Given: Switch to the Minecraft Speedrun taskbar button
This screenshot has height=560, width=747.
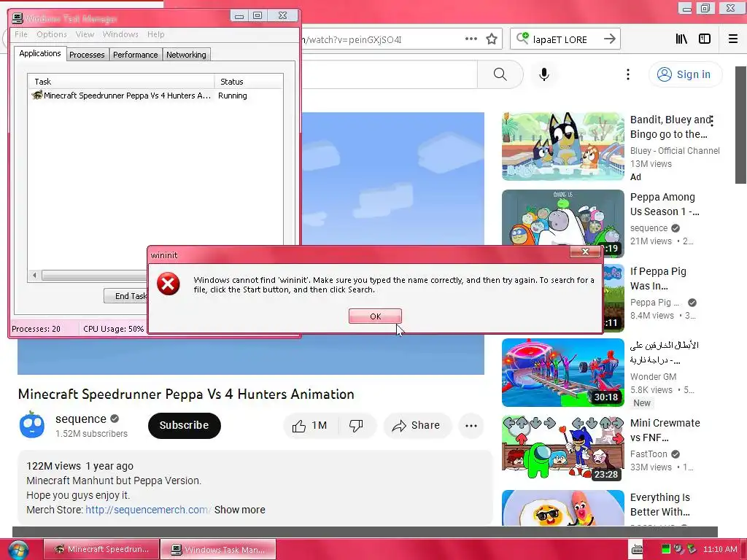Looking at the screenshot, I should coord(101,549).
